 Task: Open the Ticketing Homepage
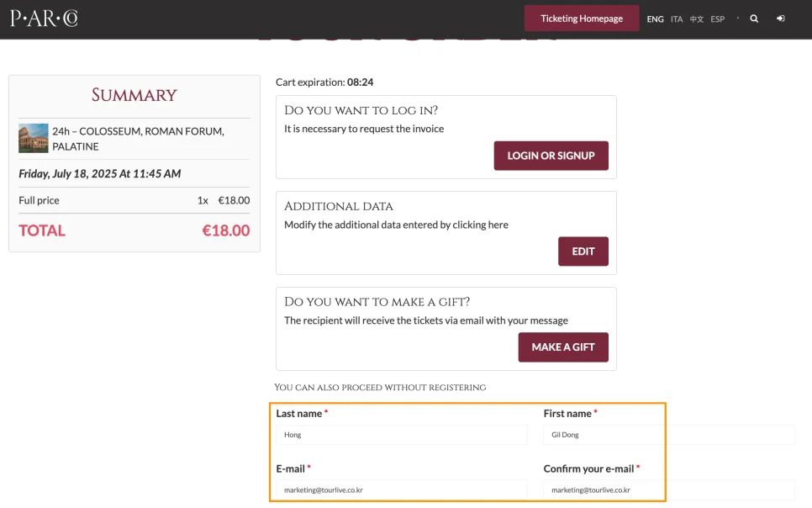coord(582,19)
